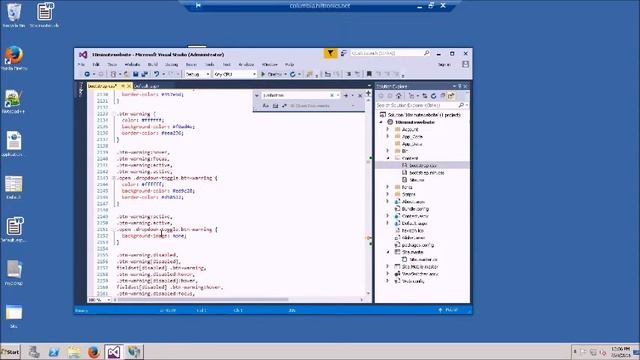Select Web.config in Solution Explorer
640x360 pixels.
(x=413, y=281)
